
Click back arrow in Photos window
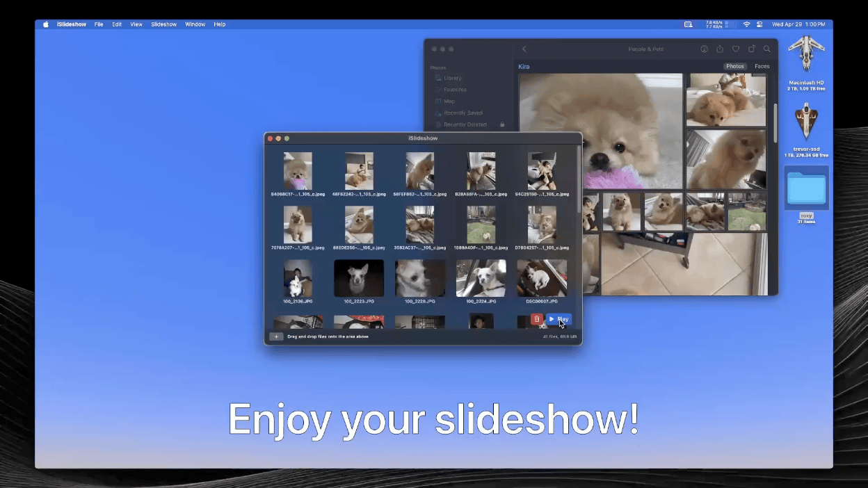coord(524,49)
